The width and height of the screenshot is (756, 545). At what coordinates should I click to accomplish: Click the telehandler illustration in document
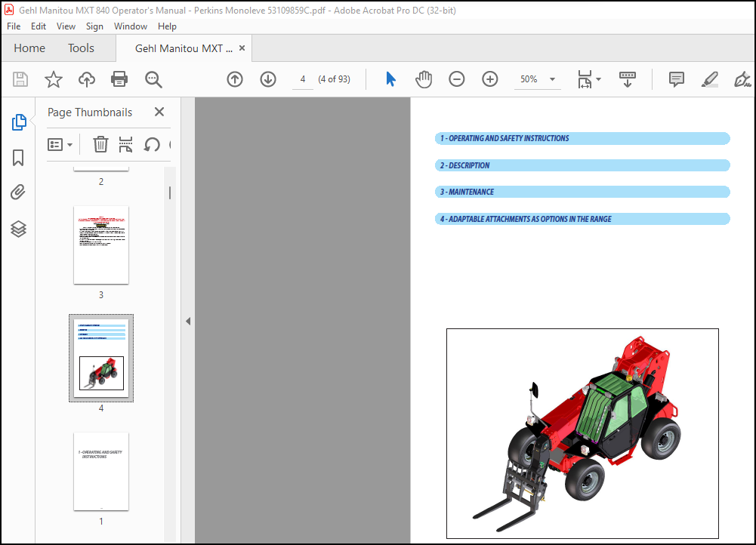(x=582, y=434)
